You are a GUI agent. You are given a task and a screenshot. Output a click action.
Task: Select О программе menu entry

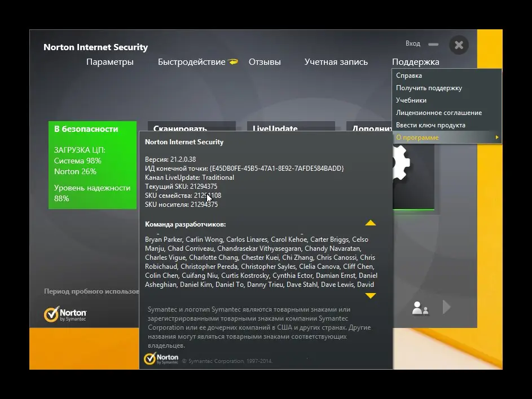point(446,138)
